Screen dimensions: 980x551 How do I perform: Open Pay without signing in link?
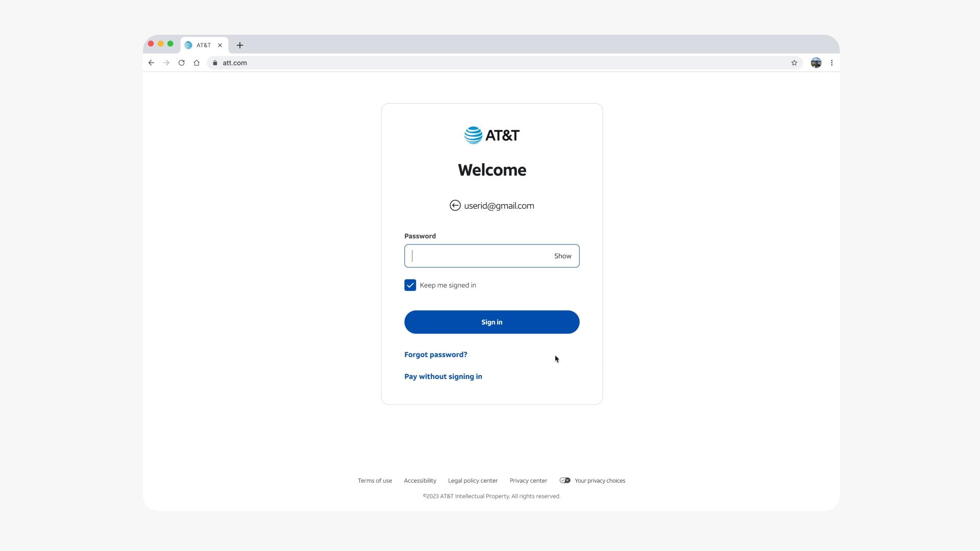point(443,377)
